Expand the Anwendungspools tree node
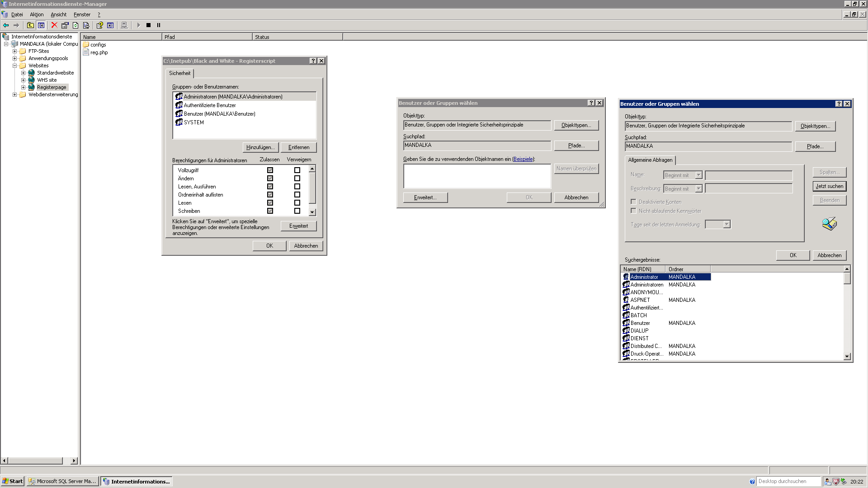The image size is (868, 488). [14, 58]
